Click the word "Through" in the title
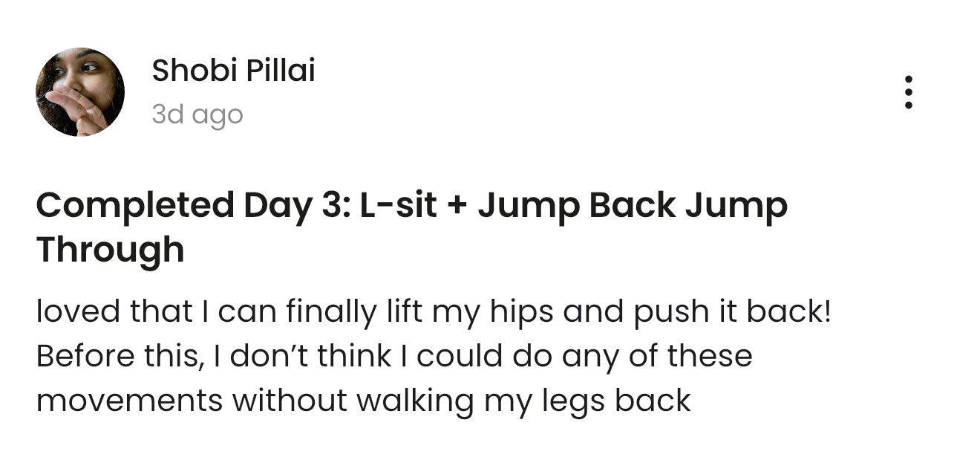 (110, 250)
